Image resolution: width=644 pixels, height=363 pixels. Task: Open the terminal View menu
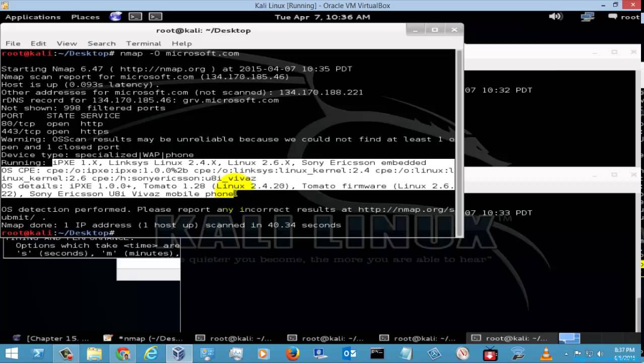tap(67, 43)
